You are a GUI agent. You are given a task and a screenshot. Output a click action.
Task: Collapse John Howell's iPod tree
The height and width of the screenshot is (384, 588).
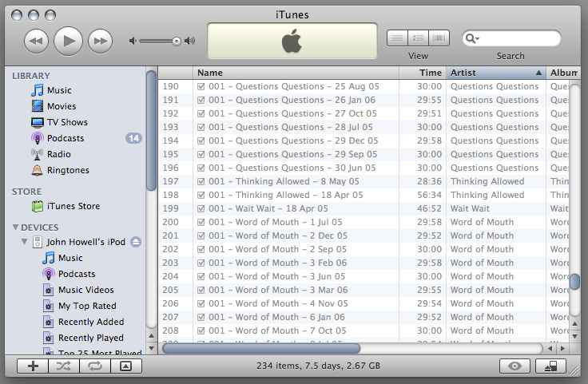25,242
